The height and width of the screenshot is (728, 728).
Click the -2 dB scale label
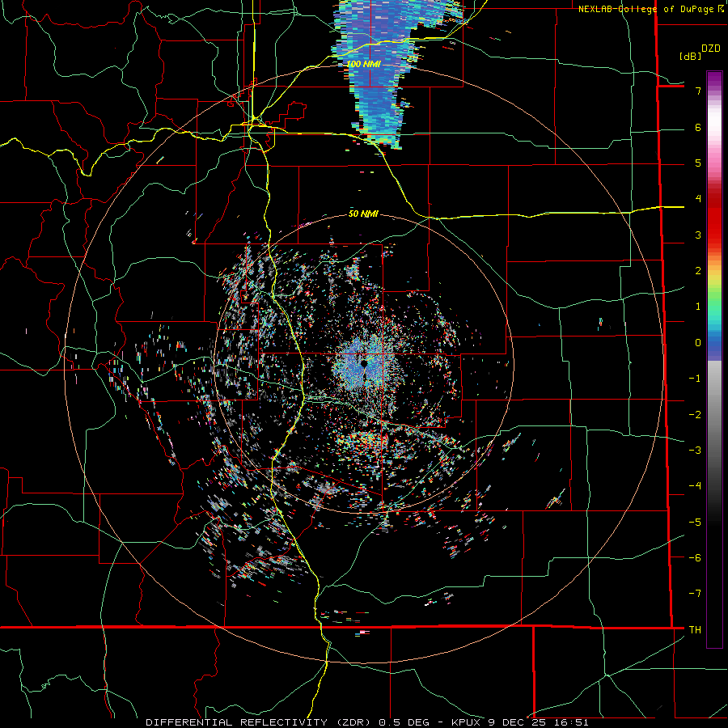coord(695,415)
